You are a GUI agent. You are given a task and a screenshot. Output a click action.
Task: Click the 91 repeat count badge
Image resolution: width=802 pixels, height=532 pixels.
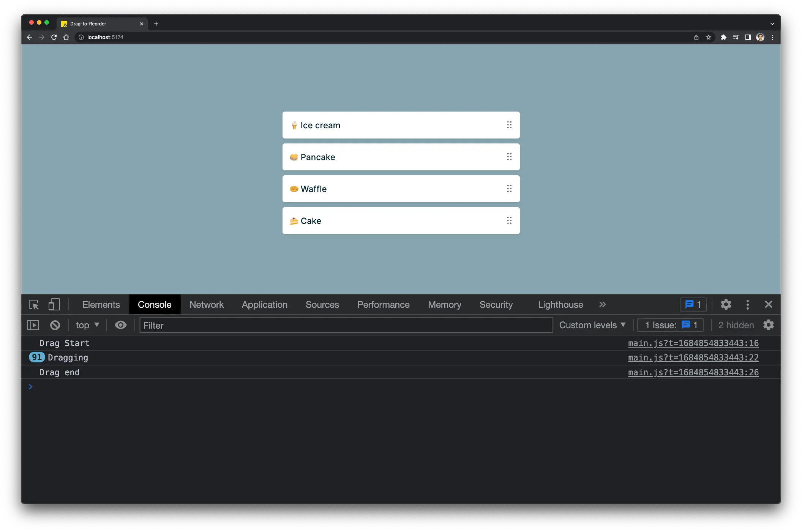pyautogui.click(x=37, y=357)
